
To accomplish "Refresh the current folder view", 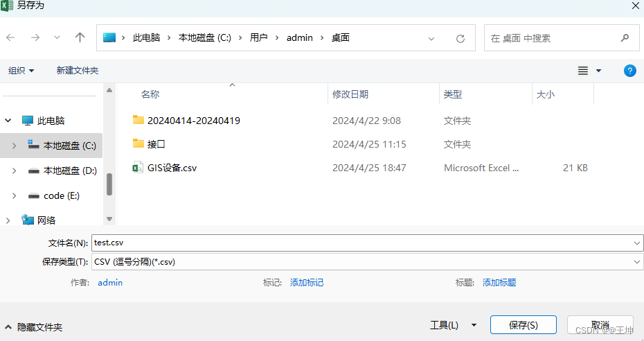I will [x=460, y=39].
